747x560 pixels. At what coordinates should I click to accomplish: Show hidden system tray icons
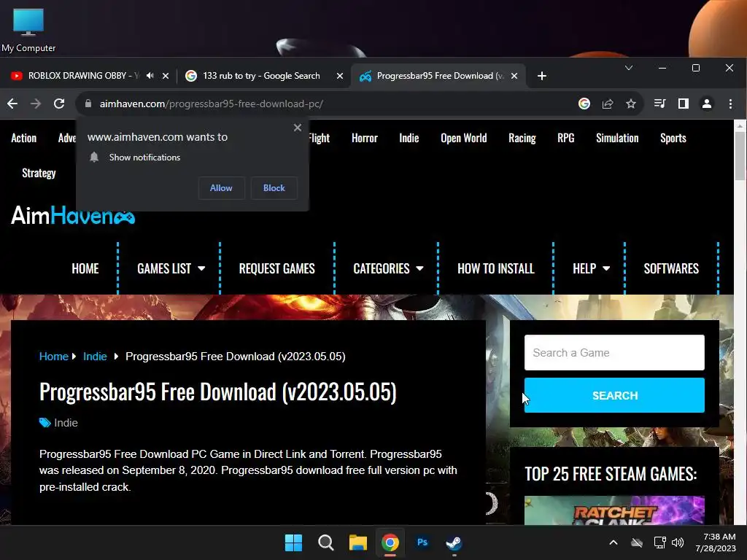pyautogui.click(x=614, y=542)
